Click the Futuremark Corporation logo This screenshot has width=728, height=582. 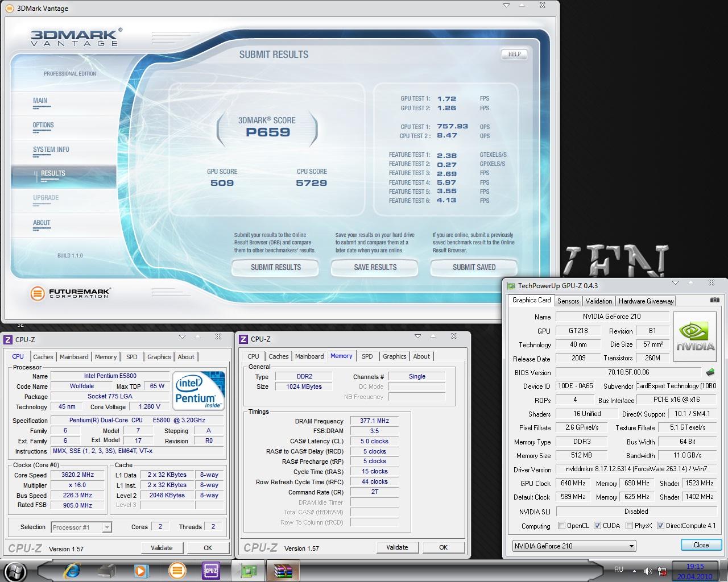(70, 293)
